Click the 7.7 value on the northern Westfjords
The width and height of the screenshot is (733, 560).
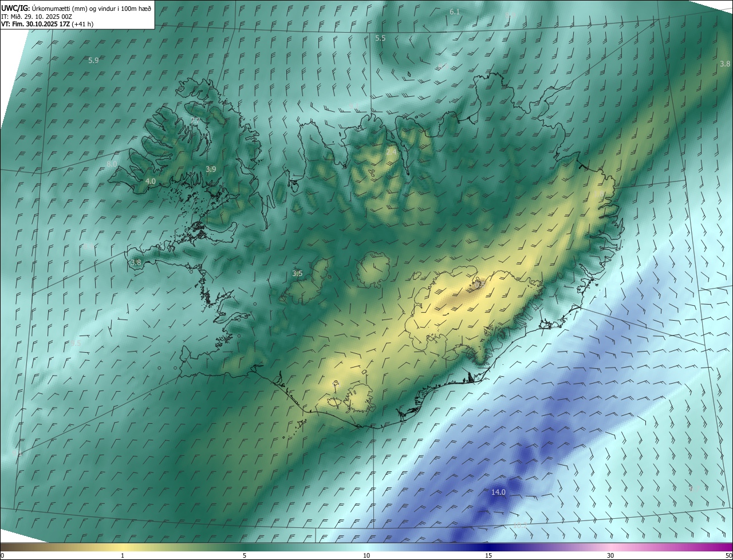click(195, 120)
